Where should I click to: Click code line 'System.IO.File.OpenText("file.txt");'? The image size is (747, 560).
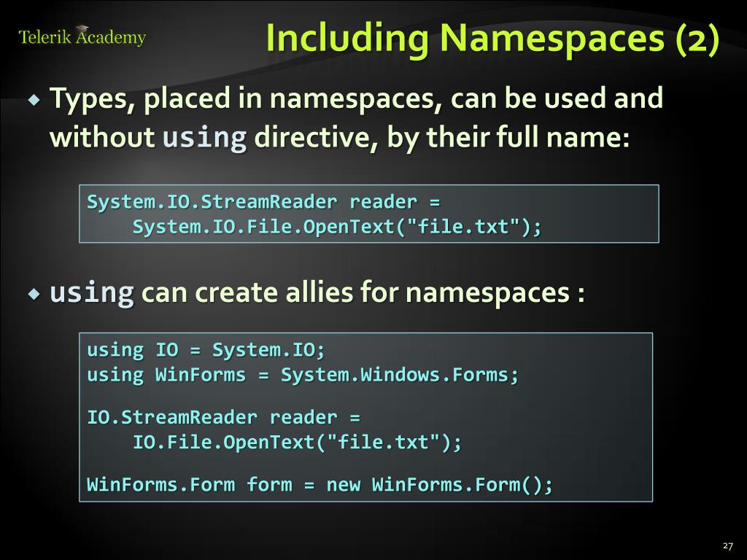tap(337, 227)
